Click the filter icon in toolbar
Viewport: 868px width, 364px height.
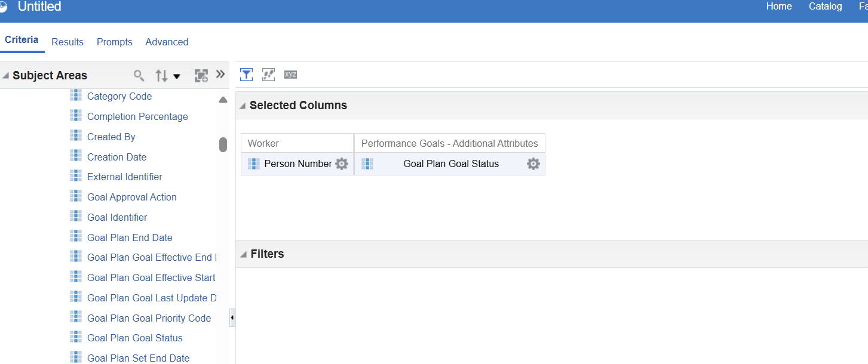tap(246, 75)
